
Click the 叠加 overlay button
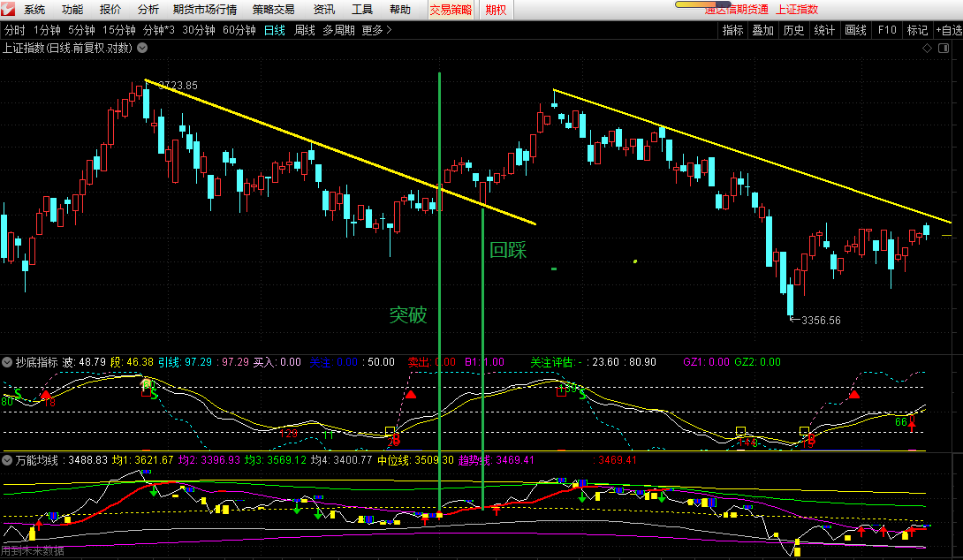(x=762, y=30)
